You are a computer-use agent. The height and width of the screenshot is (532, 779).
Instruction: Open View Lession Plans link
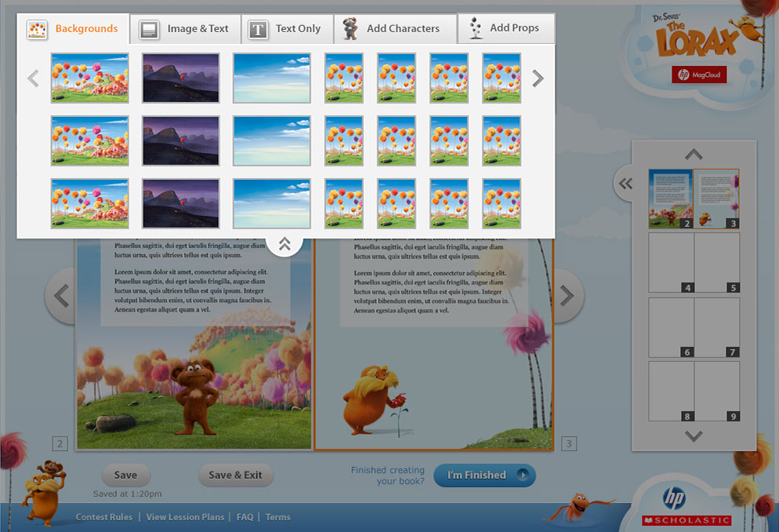tap(185, 517)
